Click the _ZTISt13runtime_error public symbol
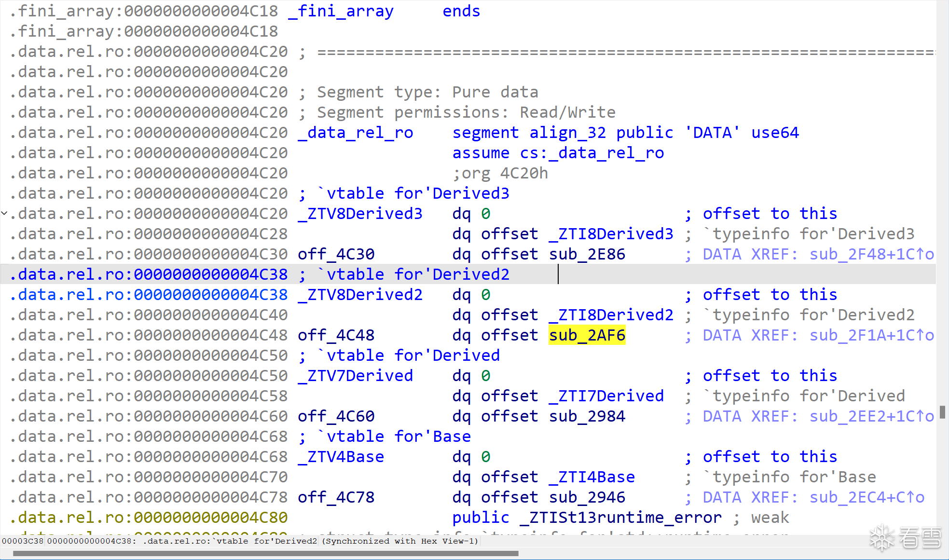The width and height of the screenshot is (949, 560). (620, 518)
